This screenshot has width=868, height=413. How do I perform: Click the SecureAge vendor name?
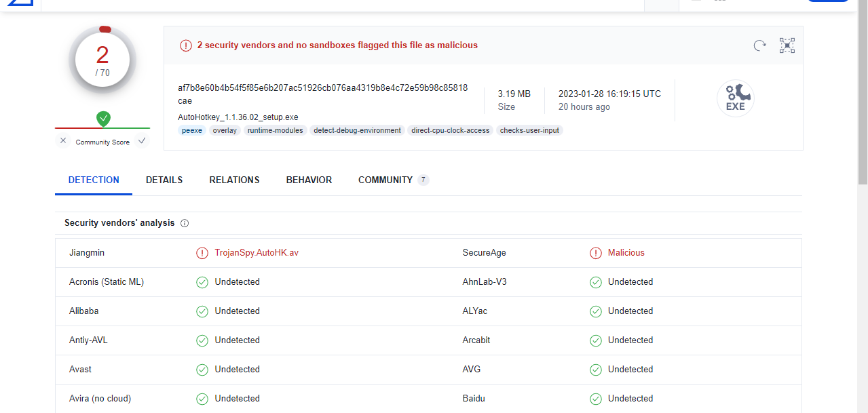[484, 252]
